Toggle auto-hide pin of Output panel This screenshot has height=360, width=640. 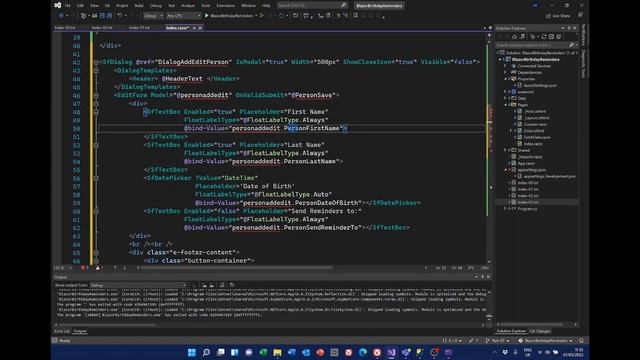click(x=482, y=277)
